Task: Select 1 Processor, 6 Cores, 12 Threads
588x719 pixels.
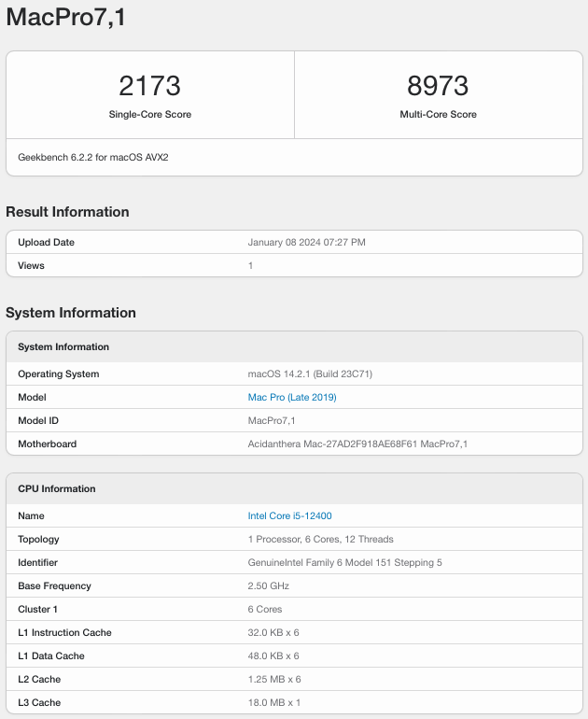Action: (320, 540)
